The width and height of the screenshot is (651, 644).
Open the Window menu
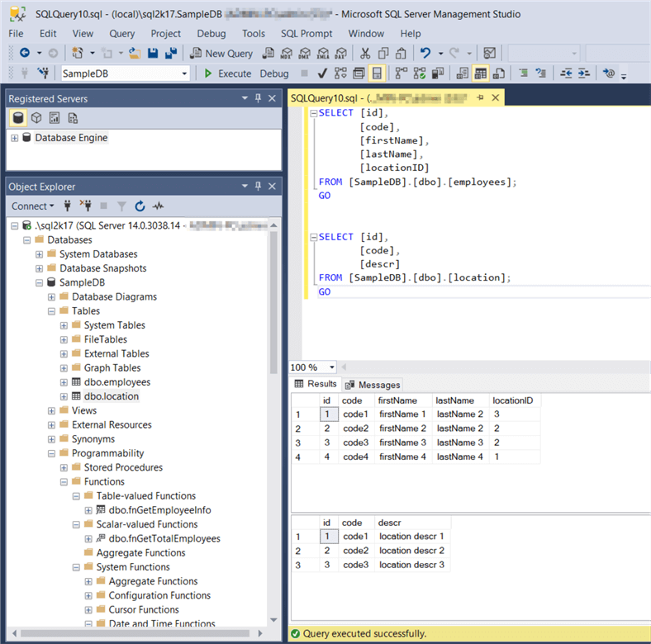click(x=366, y=34)
